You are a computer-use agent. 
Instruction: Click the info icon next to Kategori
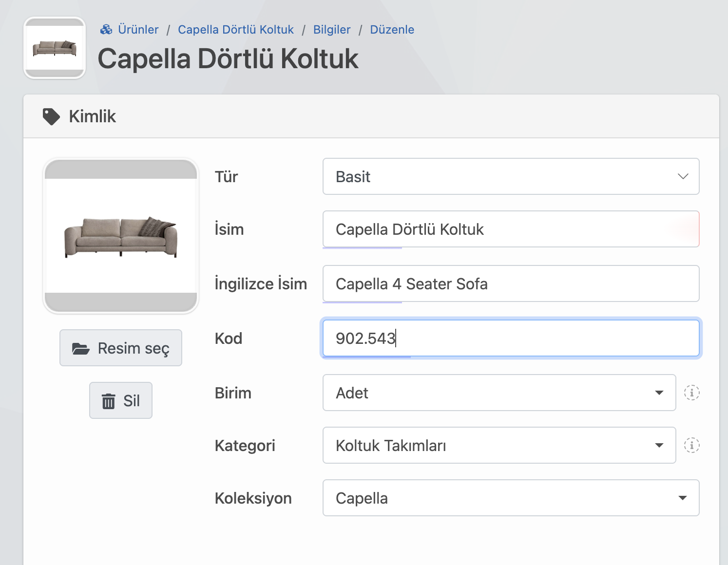click(692, 445)
